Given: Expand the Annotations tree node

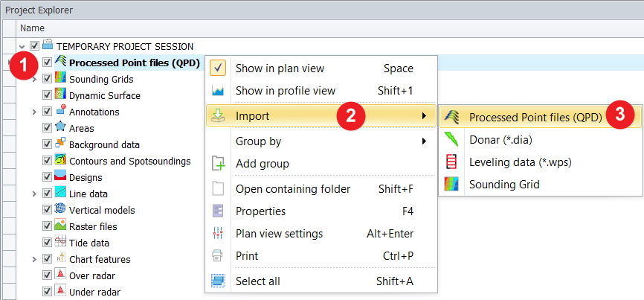Looking at the screenshot, I should pyautogui.click(x=34, y=112).
